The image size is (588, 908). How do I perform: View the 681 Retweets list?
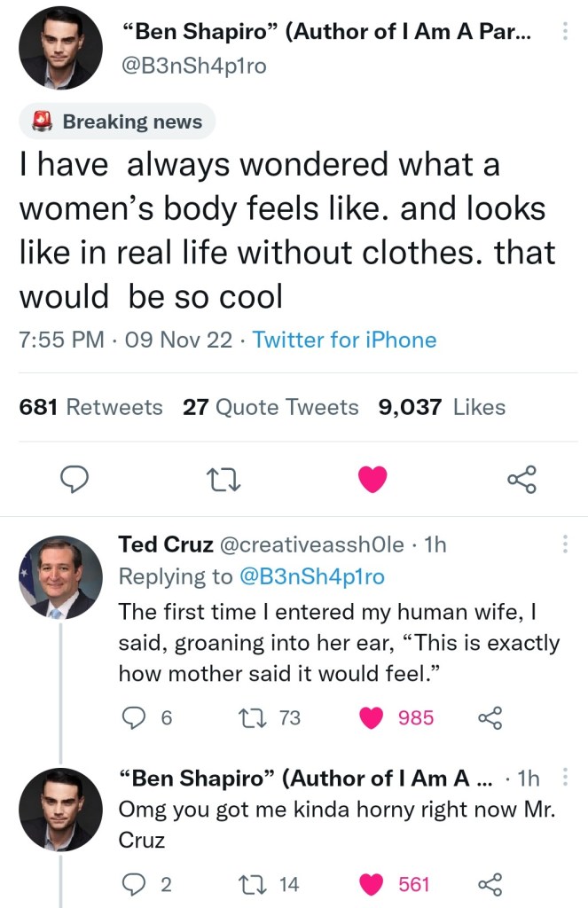[90, 407]
